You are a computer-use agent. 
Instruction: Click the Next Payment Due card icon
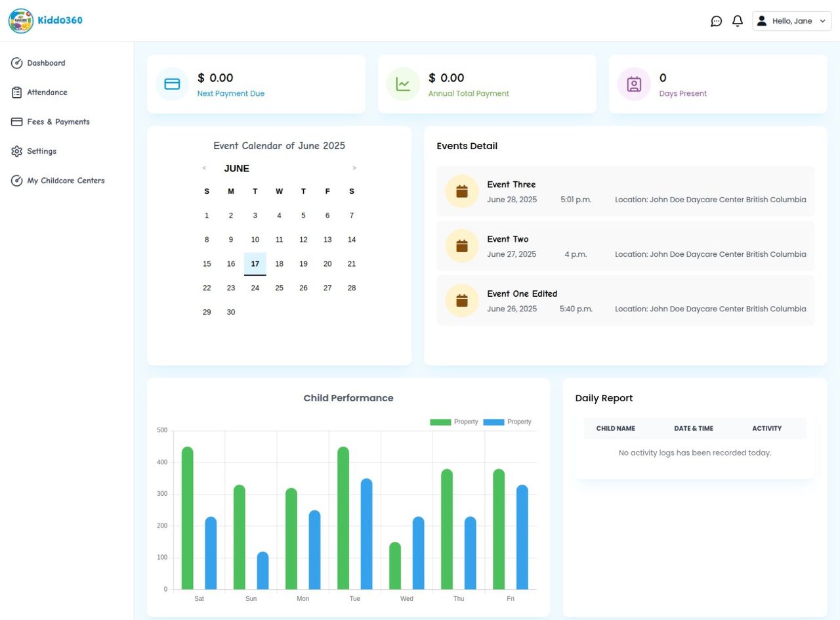pos(172,84)
